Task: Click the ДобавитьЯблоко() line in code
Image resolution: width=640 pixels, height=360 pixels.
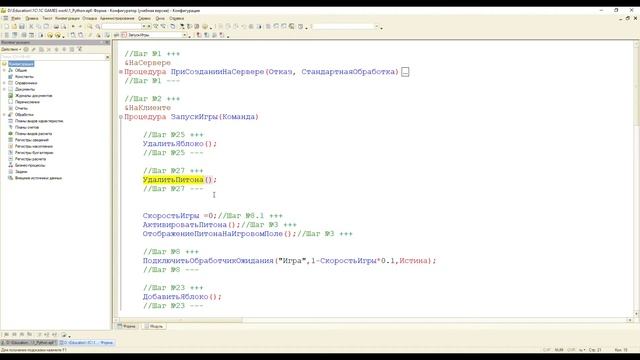Action: point(182,297)
